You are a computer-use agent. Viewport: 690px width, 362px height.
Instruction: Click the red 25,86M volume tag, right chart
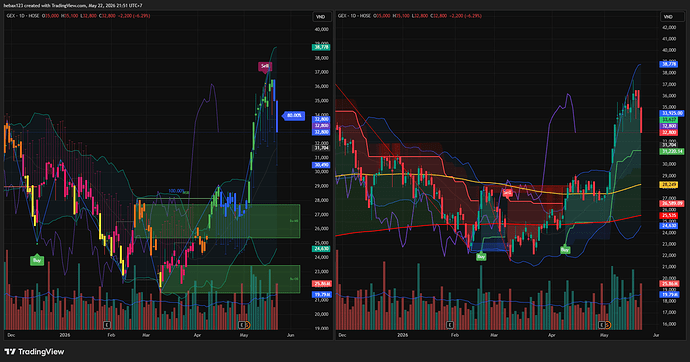[x=669, y=284]
